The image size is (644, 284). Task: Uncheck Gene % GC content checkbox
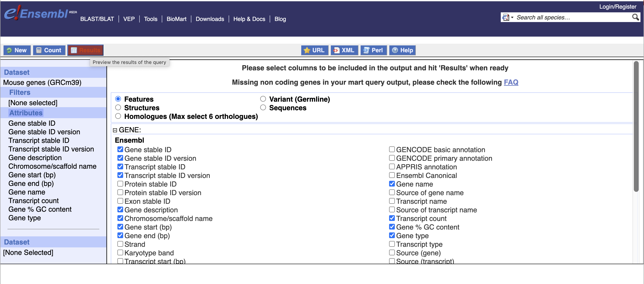392,227
